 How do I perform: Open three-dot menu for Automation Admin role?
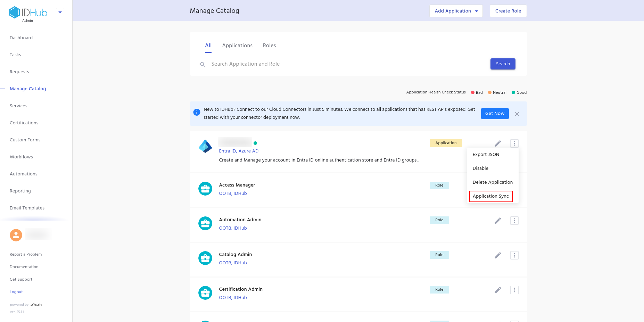tap(514, 221)
